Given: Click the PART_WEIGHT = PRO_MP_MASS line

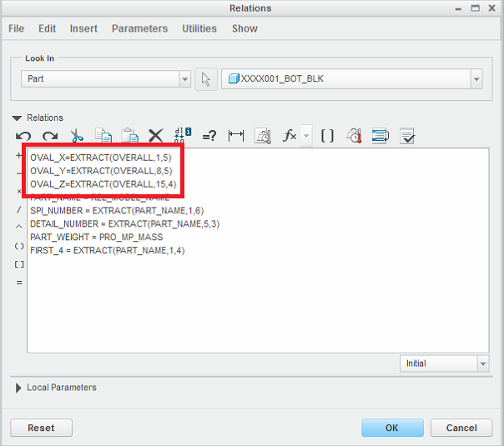Looking at the screenshot, I should point(97,237).
